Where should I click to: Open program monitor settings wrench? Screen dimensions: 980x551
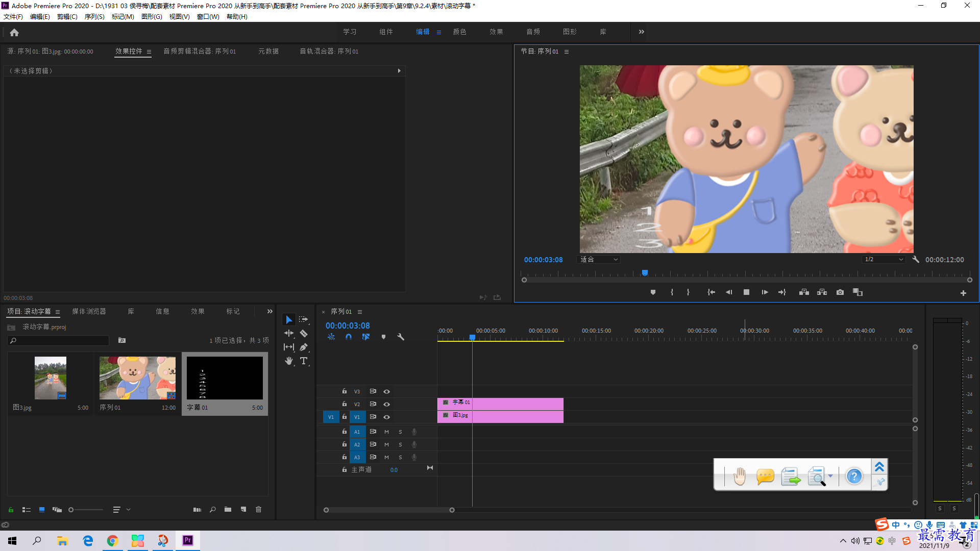click(x=916, y=259)
